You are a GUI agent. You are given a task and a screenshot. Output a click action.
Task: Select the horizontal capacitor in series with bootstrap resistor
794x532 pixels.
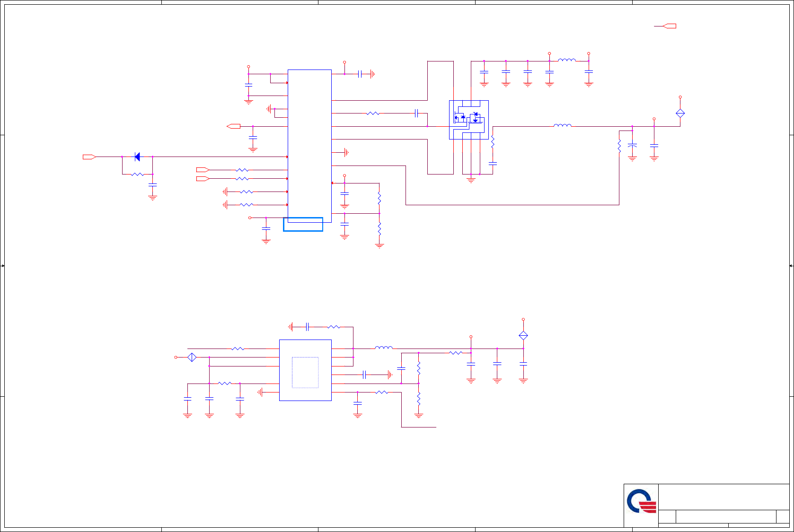tap(416, 113)
